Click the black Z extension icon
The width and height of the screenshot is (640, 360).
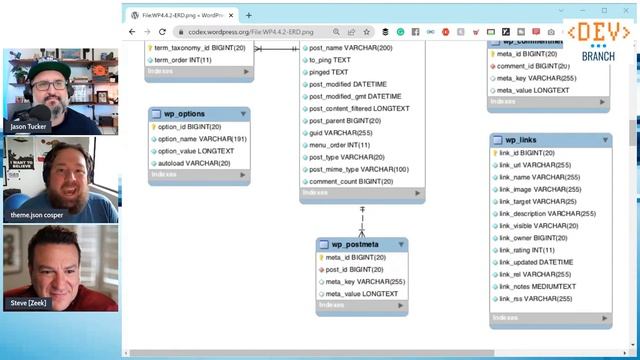click(506, 32)
